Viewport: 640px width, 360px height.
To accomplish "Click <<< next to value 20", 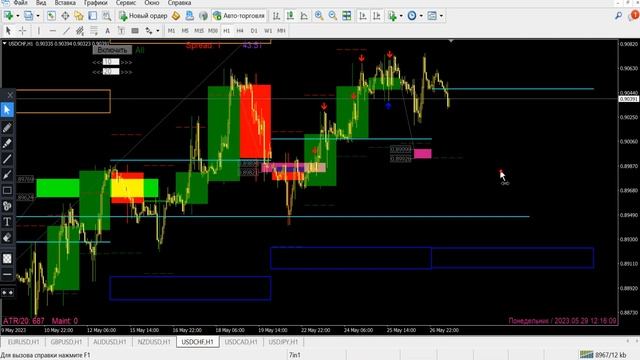I will 97,72.
